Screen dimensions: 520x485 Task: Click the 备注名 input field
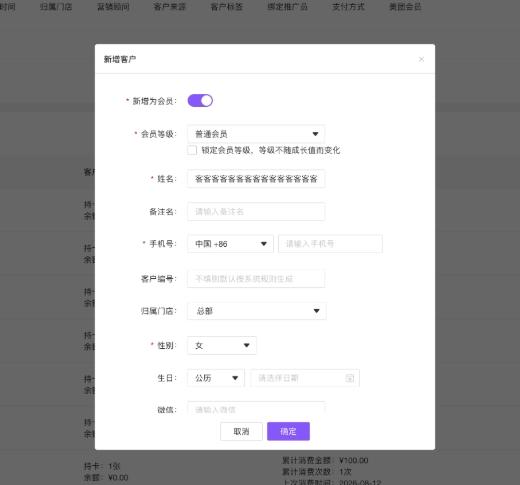click(256, 211)
